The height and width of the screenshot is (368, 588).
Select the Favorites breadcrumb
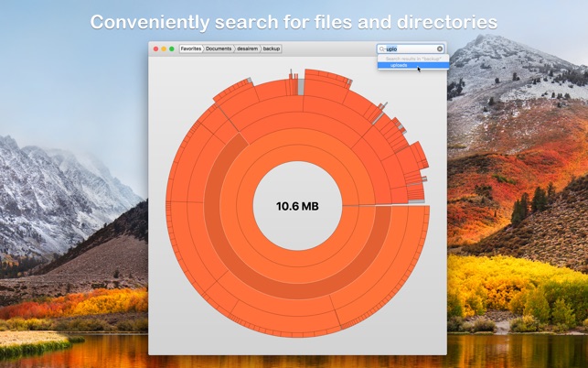(x=191, y=49)
